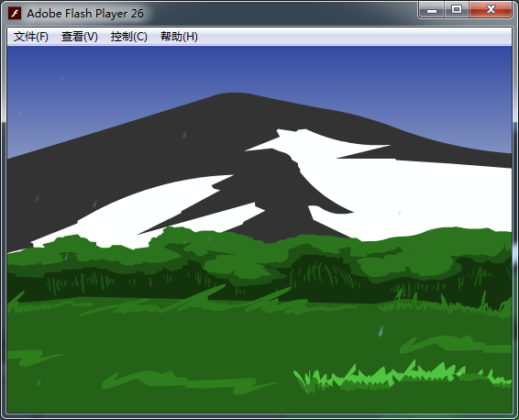Click the Flash Player icon in title bar
This screenshot has height=420, width=519.
point(15,13)
